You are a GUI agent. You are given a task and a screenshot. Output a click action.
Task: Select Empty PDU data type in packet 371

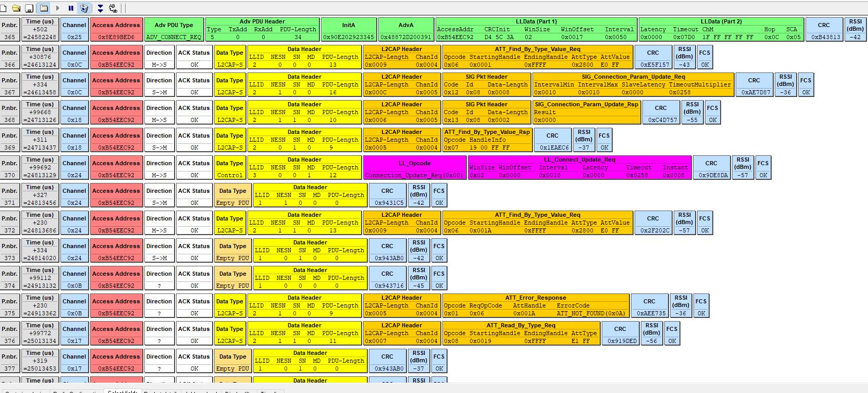tap(232, 195)
